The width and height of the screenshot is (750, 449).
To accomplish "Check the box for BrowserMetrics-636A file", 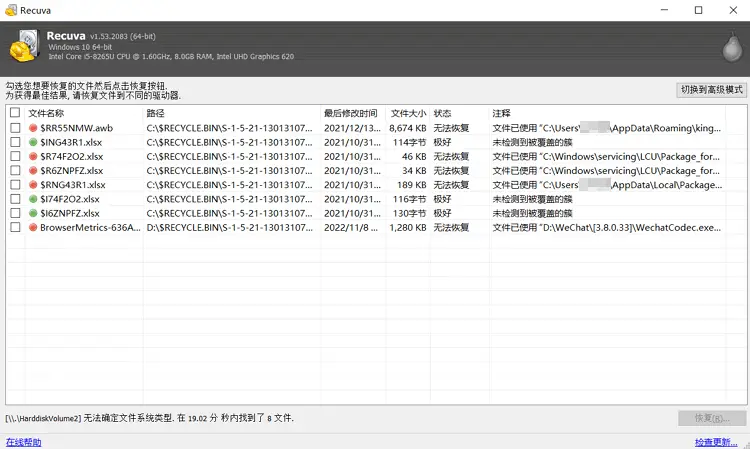I will click(15, 227).
